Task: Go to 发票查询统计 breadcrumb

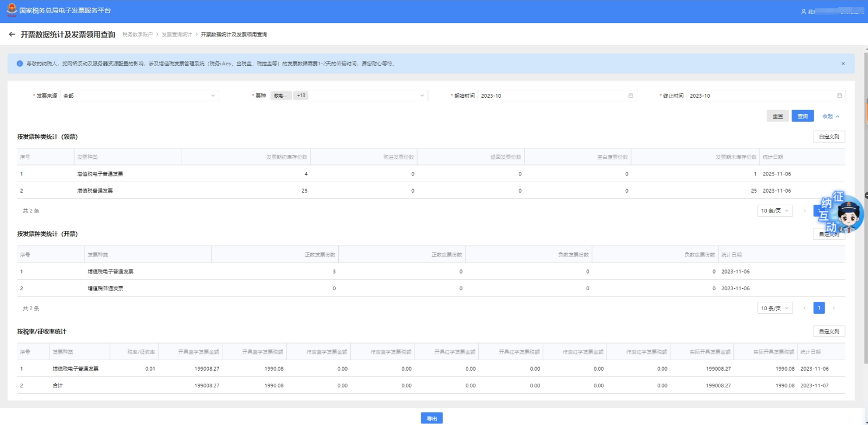Action: pyautogui.click(x=176, y=34)
